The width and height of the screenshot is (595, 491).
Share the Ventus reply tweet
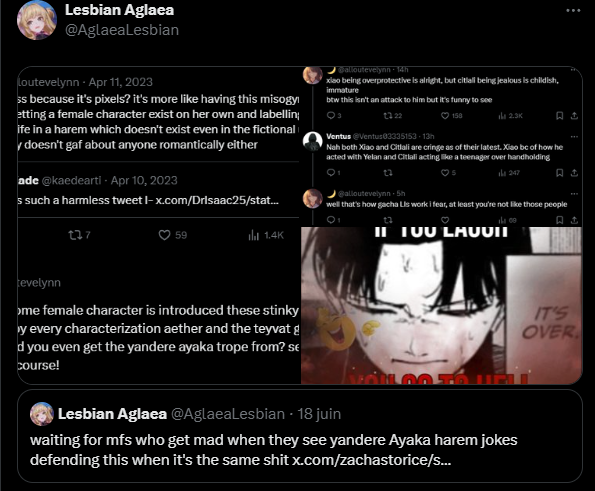click(x=574, y=173)
